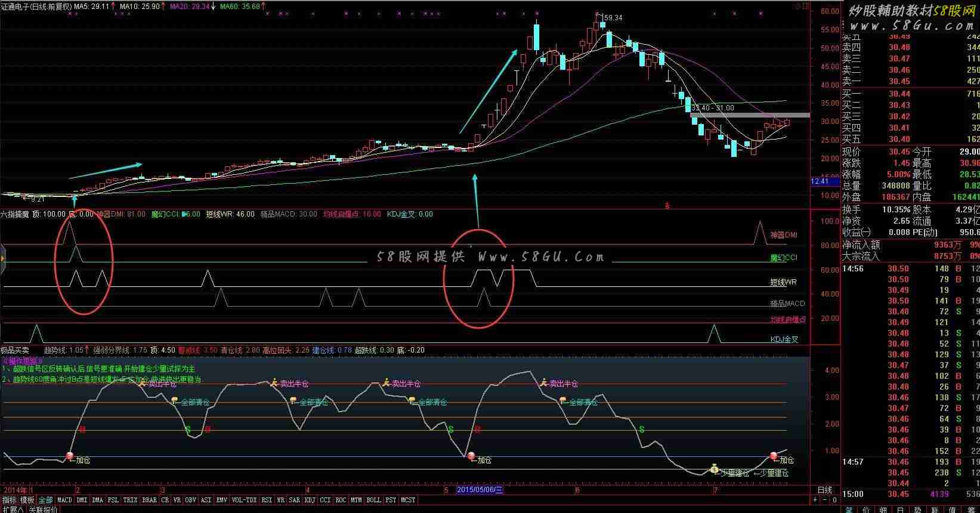Viewport: 980px width, 513px height.
Task: Click the 证通电子(日线前复权) chart title
Action: click(x=36, y=6)
